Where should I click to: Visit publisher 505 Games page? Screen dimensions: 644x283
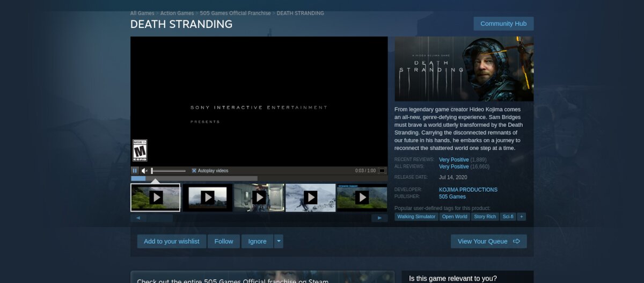(452, 197)
